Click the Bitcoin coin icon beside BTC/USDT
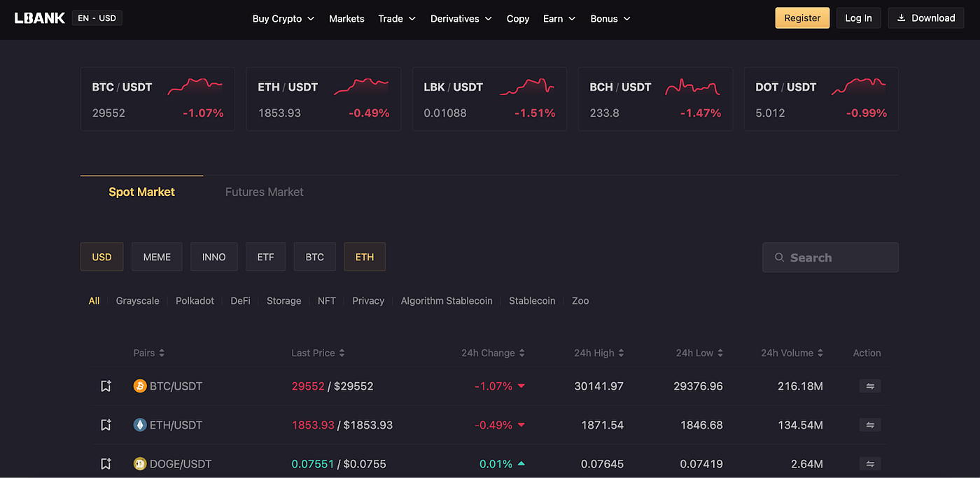This screenshot has height=478, width=980. (x=139, y=386)
